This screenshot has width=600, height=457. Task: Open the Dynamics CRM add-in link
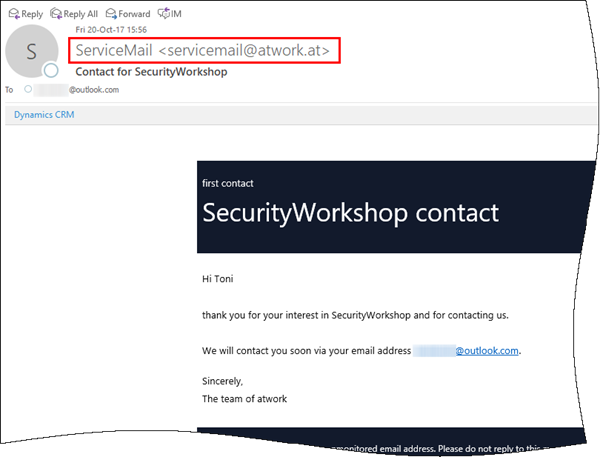pos(44,114)
